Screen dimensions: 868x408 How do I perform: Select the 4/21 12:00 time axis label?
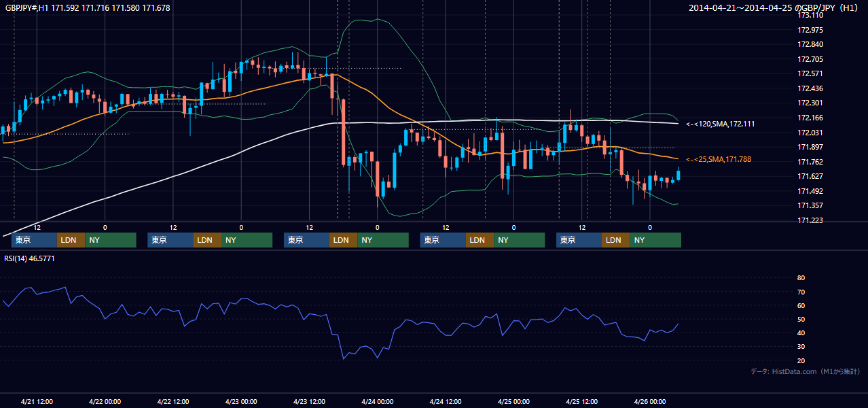click(37, 402)
